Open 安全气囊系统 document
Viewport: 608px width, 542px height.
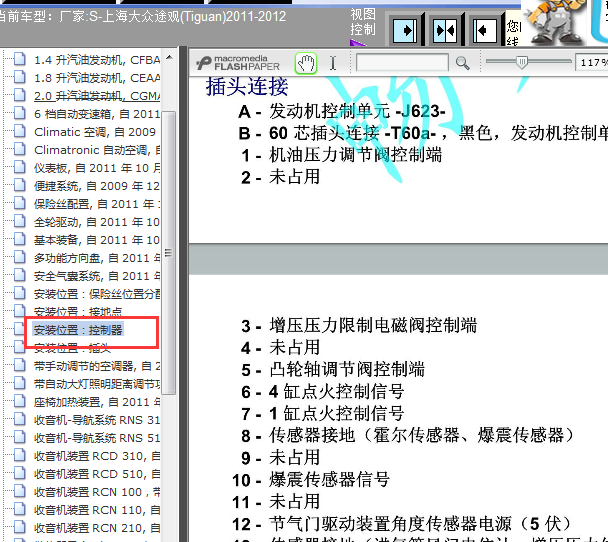(97, 276)
